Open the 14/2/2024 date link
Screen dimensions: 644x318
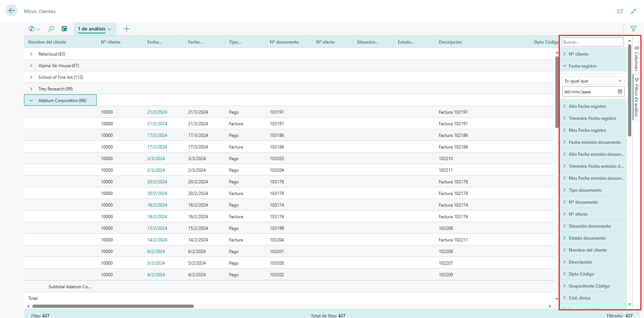tap(157, 240)
